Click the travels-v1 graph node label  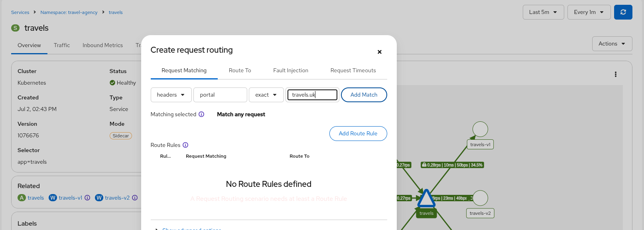[x=480, y=145]
